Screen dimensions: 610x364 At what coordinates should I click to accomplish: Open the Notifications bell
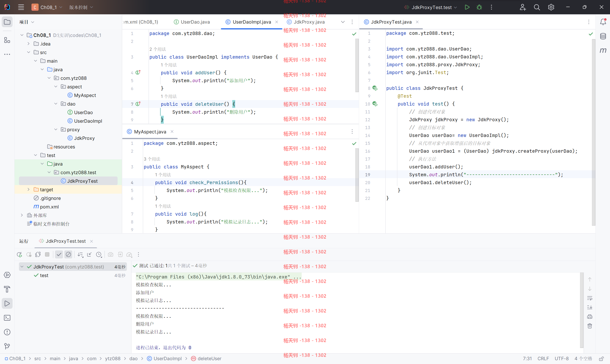pyautogui.click(x=603, y=22)
